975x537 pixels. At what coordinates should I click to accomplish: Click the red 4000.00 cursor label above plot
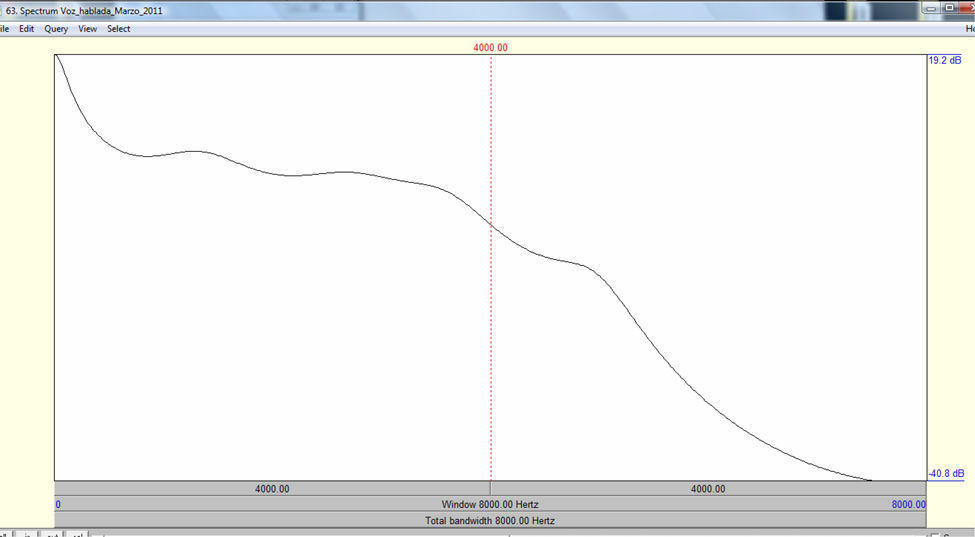coord(490,47)
